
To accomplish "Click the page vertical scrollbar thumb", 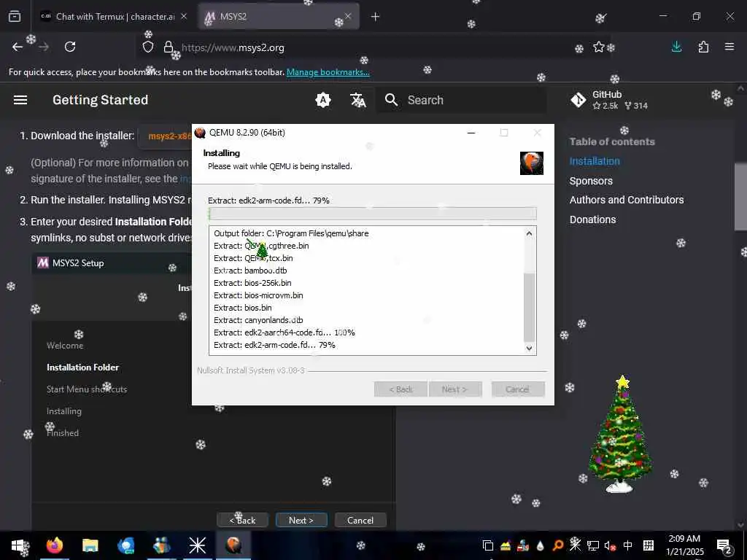I will (740, 196).
